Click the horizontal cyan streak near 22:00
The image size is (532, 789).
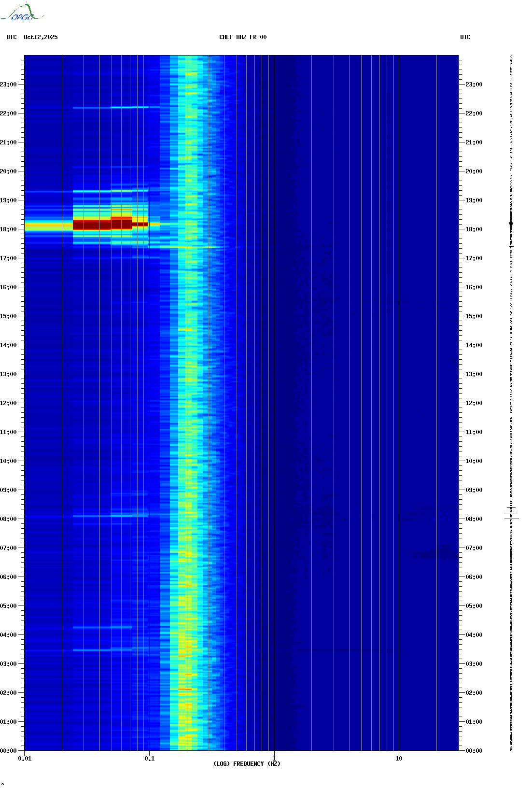tap(116, 107)
